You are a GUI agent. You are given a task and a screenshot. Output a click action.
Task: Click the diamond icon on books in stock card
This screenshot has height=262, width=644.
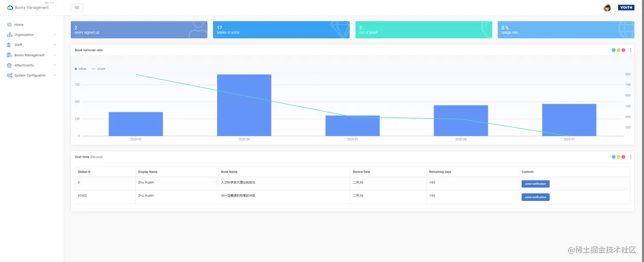(340, 29)
